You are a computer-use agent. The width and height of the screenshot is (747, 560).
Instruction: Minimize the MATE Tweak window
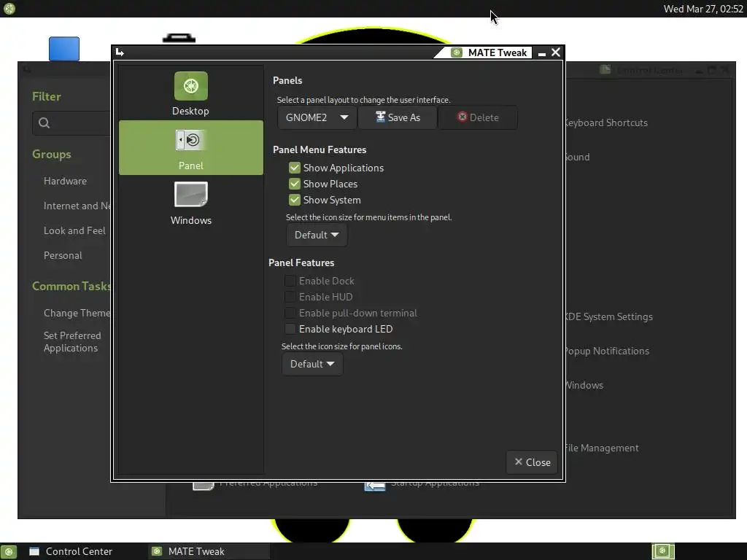542,53
